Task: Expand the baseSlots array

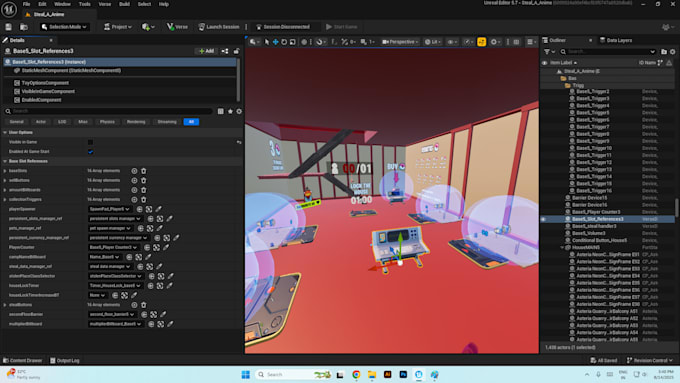Action: (x=5, y=171)
